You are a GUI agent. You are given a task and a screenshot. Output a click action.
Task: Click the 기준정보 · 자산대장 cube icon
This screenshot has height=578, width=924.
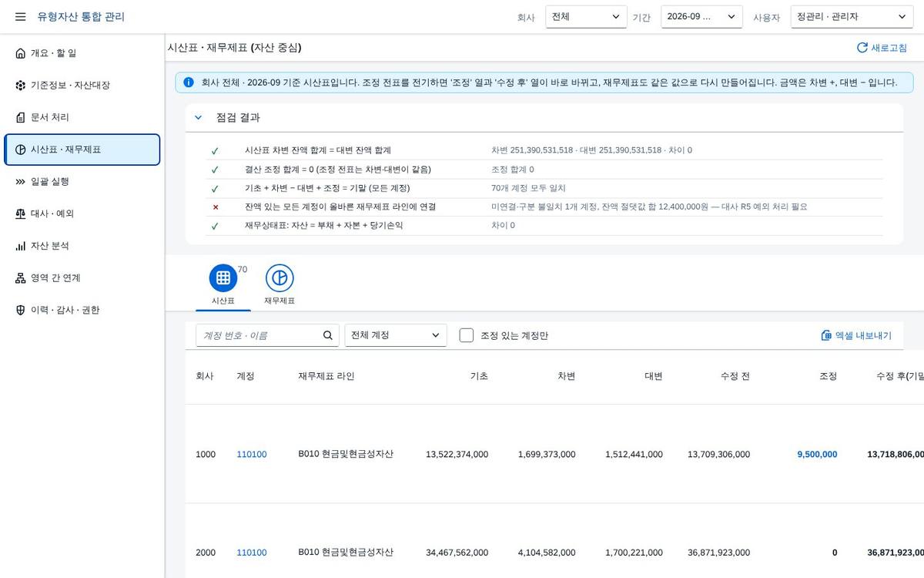20,85
